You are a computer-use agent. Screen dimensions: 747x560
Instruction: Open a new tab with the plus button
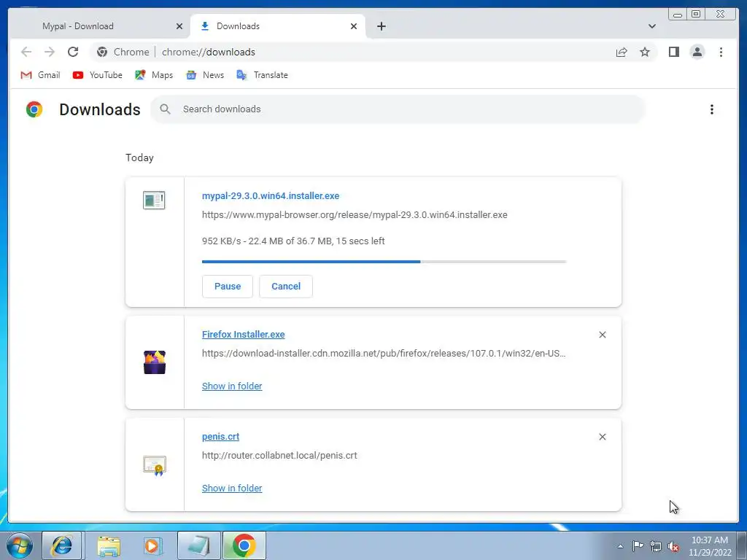tap(381, 26)
